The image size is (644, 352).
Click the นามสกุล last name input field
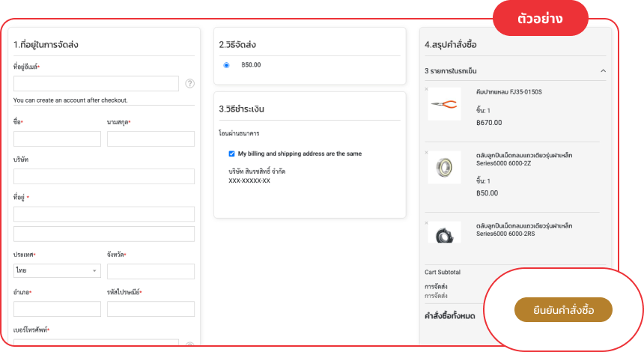pos(151,139)
